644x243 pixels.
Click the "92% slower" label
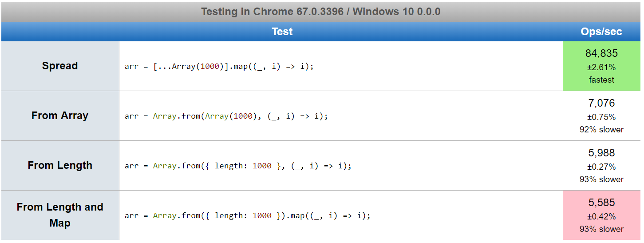(x=601, y=130)
